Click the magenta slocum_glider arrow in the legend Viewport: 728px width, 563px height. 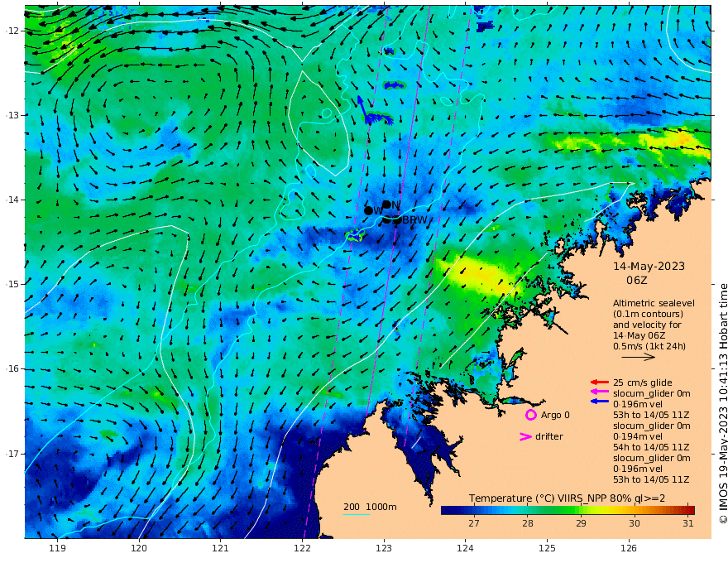click(600, 392)
